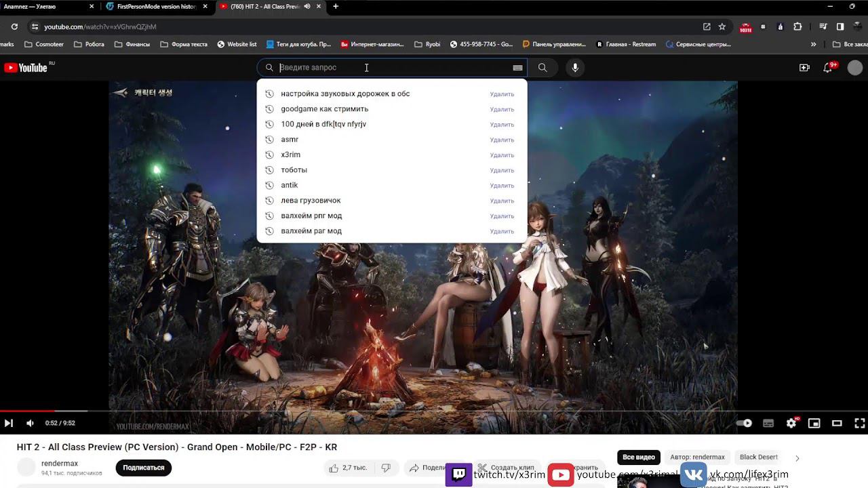Focus the YouTube search input field

click(x=393, y=67)
